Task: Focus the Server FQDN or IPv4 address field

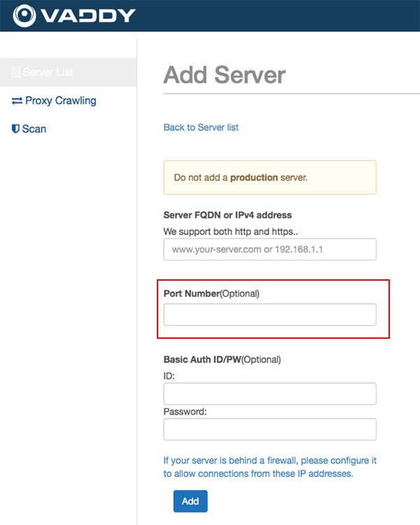Action: (x=269, y=249)
